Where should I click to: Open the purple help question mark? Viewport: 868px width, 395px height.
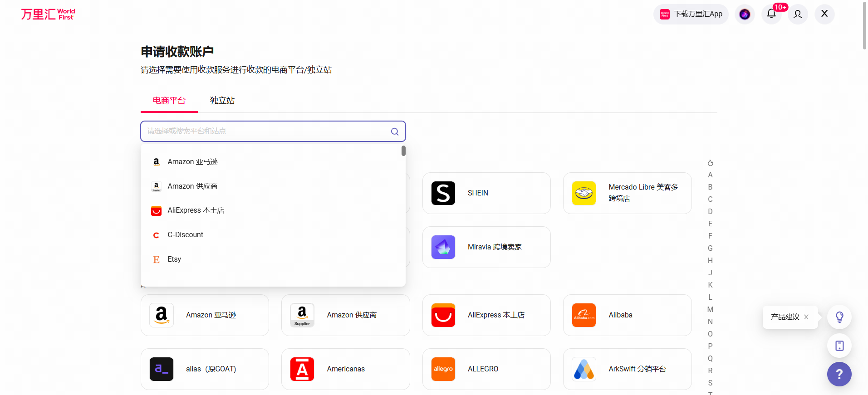pyautogui.click(x=839, y=374)
